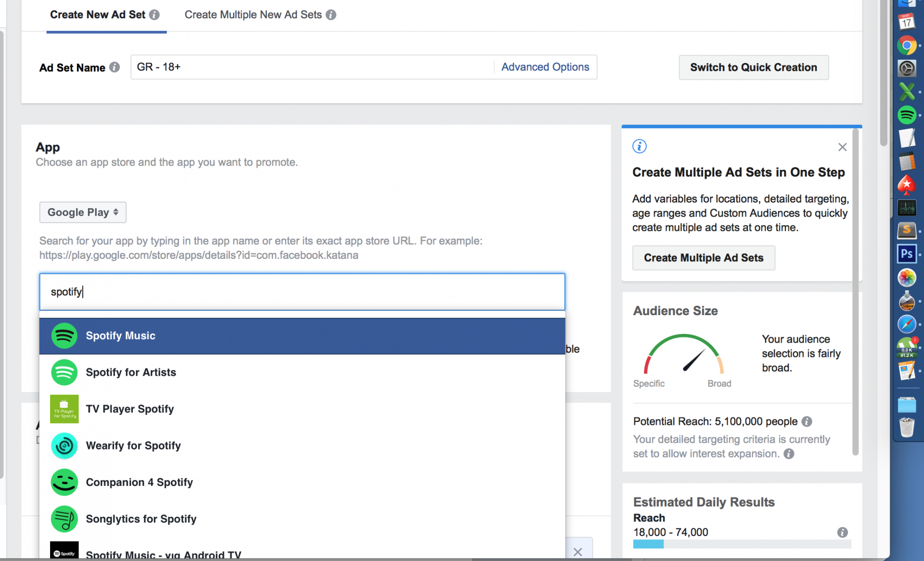Image resolution: width=924 pixels, height=561 pixels.
Task: Select Spotify Music from suggestions
Action: point(302,336)
